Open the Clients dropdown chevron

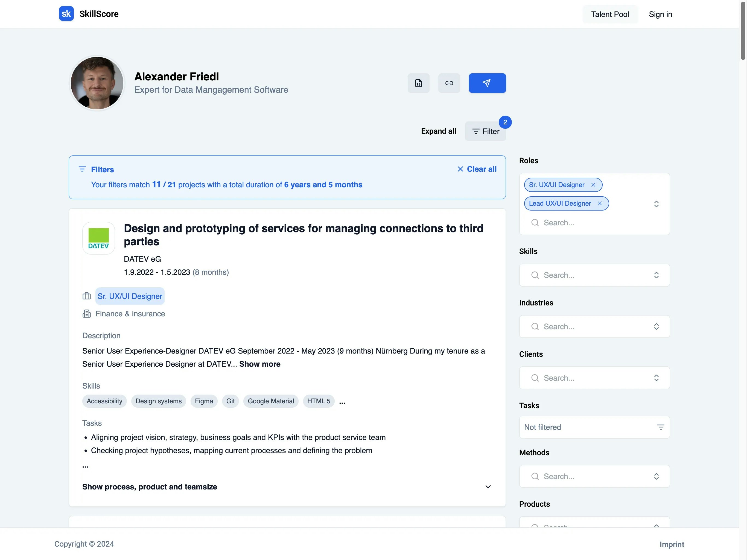coord(656,378)
